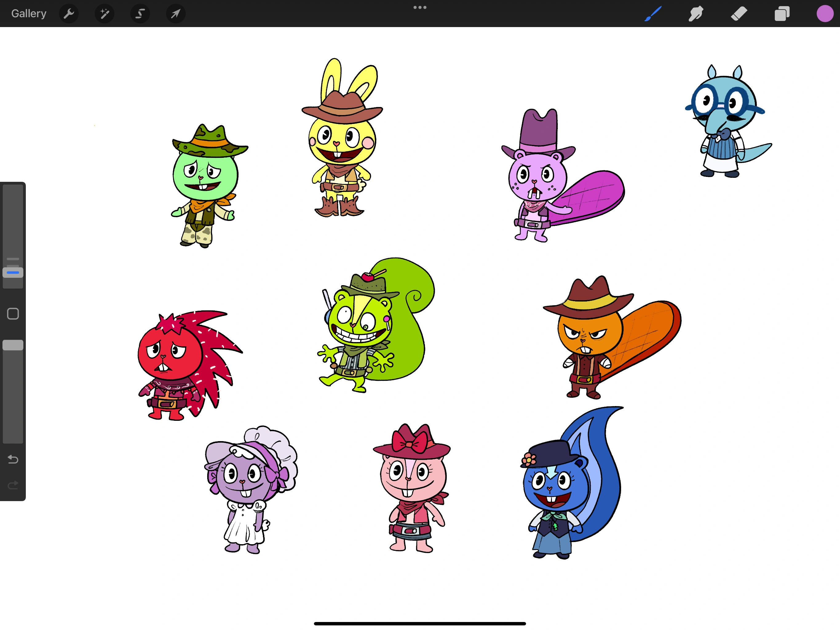Click the brush size slider handle
This screenshot has height=630, width=840.
tap(13, 273)
